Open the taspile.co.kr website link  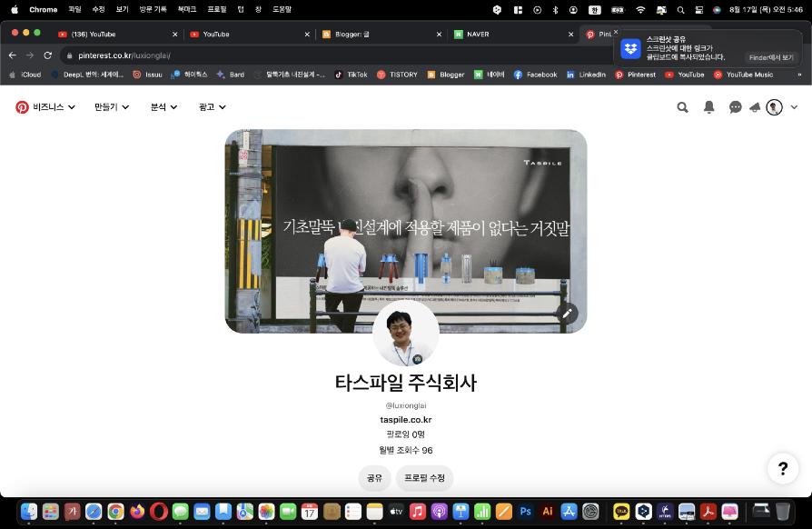click(405, 420)
